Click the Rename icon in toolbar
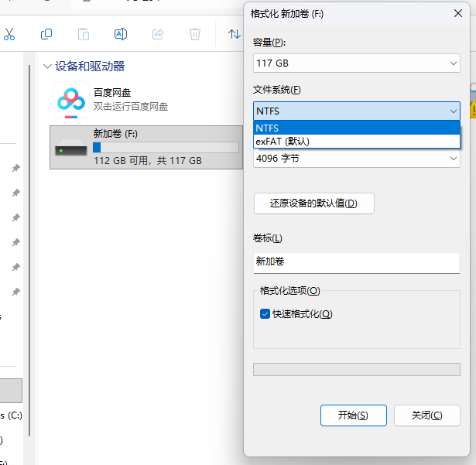 point(121,34)
